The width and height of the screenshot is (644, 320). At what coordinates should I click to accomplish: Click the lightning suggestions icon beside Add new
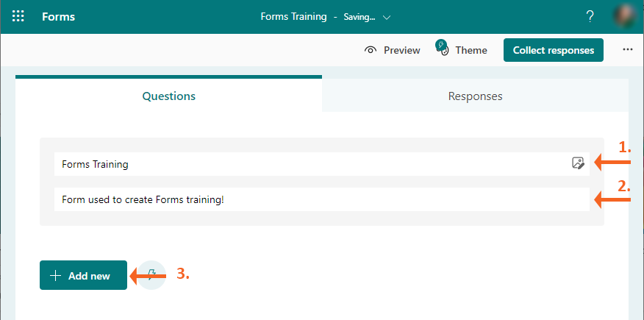[x=151, y=275]
